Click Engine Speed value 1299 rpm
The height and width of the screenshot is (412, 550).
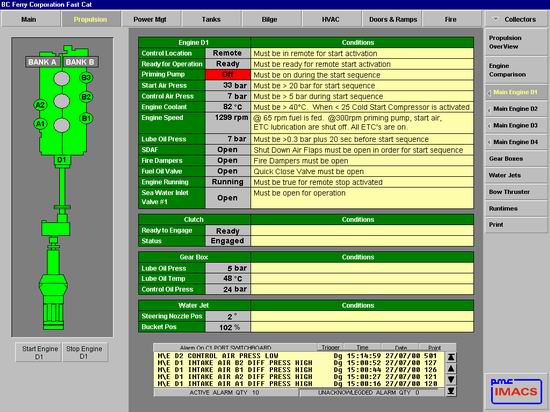pyautogui.click(x=228, y=123)
